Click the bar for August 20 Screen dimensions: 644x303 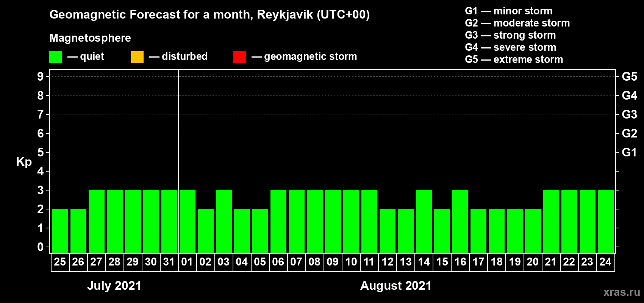533,231
